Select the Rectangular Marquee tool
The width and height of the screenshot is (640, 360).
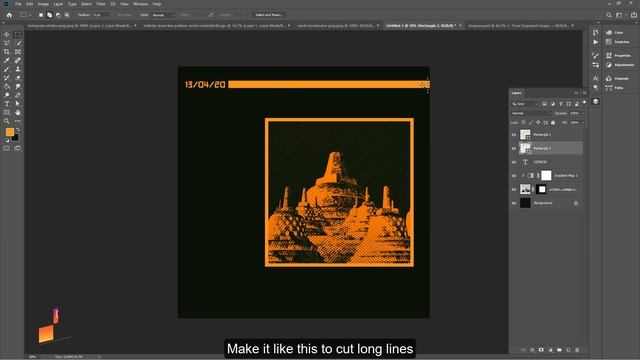[x=18, y=35]
